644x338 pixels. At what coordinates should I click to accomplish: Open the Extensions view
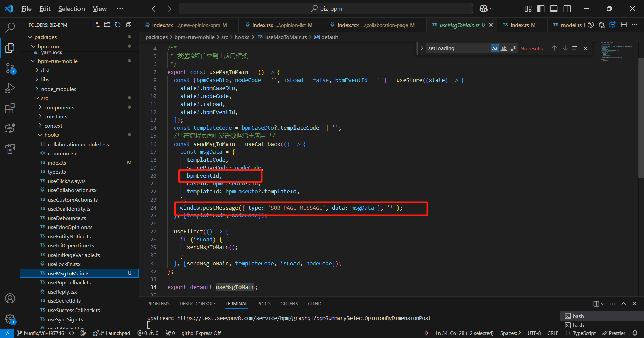tap(10, 108)
